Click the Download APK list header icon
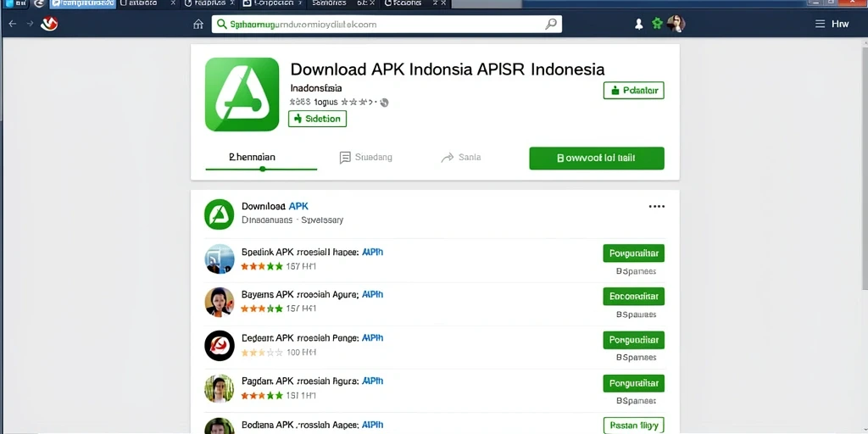This screenshot has width=868, height=434. click(x=220, y=214)
